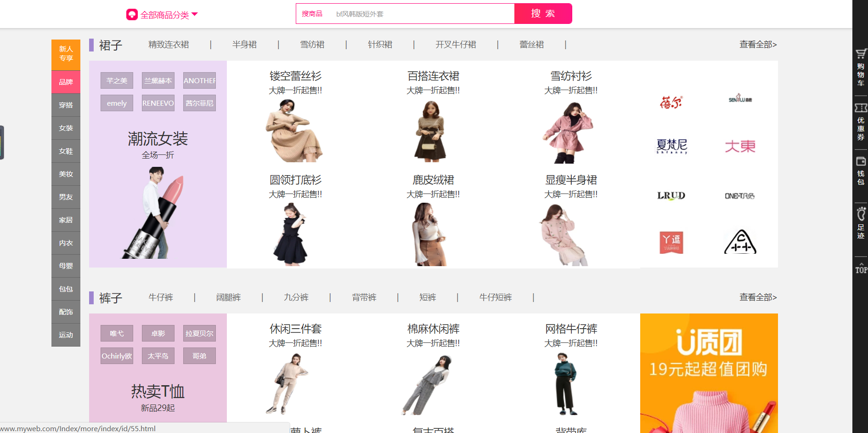Click the pink logo beside 全部商品分类
Image resolution: width=868 pixels, height=433 pixels.
[x=132, y=15]
